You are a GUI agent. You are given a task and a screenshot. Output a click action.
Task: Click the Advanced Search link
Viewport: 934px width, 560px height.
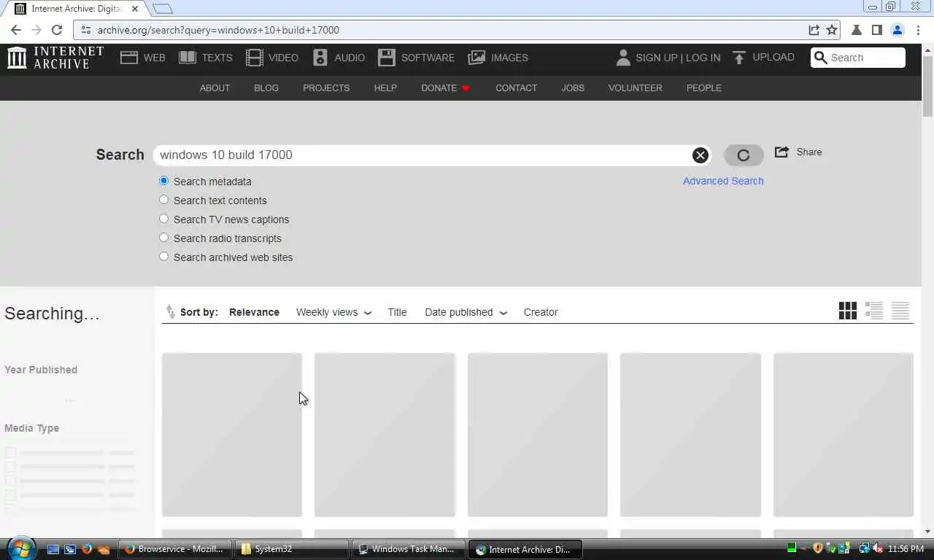[723, 181]
